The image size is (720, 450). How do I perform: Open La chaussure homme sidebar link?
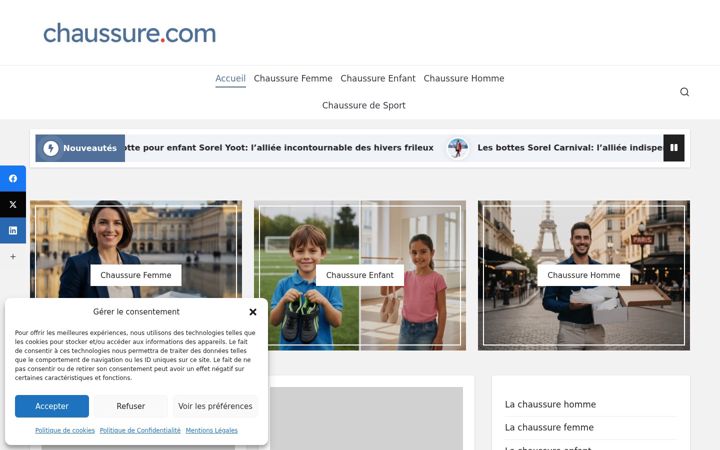(550, 405)
